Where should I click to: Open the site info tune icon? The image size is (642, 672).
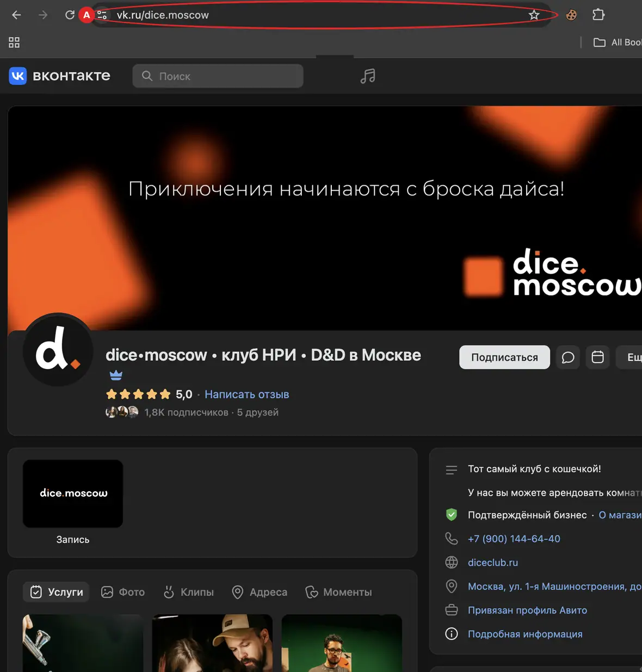(x=102, y=15)
